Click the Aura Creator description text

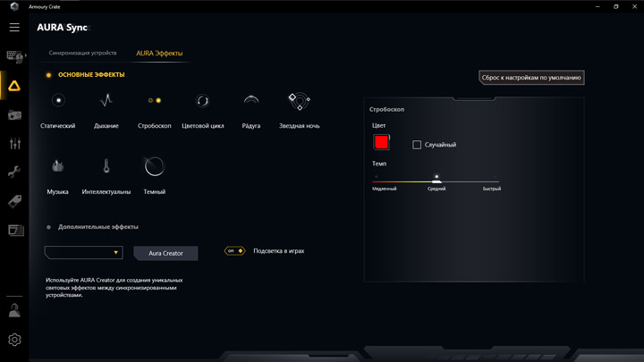coord(114,287)
